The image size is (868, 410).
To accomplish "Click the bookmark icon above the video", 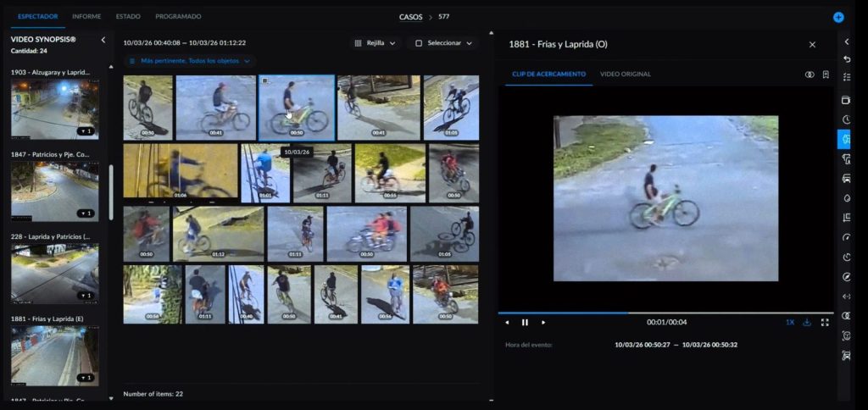I will (825, 75).
